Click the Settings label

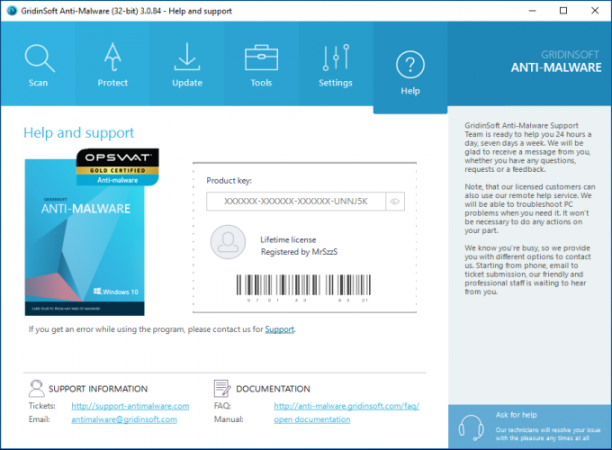point(336,83)
